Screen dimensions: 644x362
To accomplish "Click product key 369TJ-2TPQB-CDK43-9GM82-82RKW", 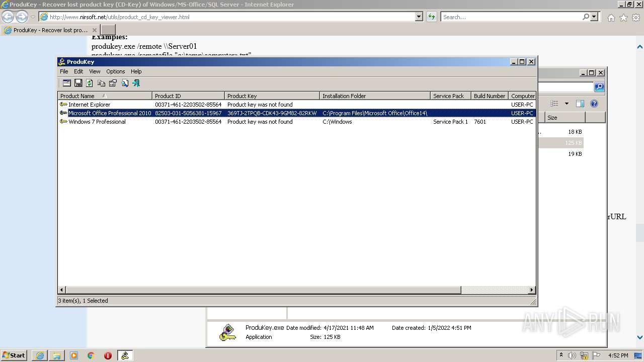I will 272,113.
